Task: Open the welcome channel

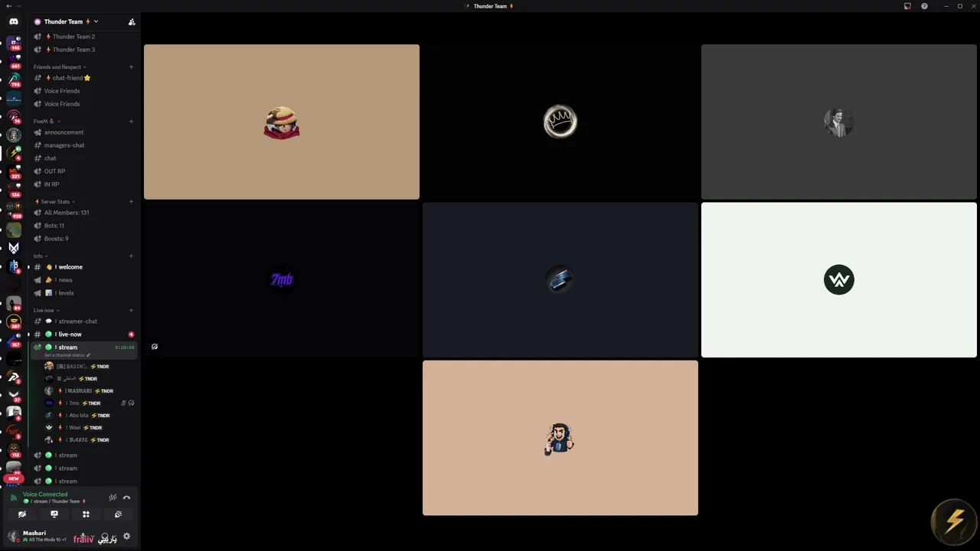Action: pos(83,267)
